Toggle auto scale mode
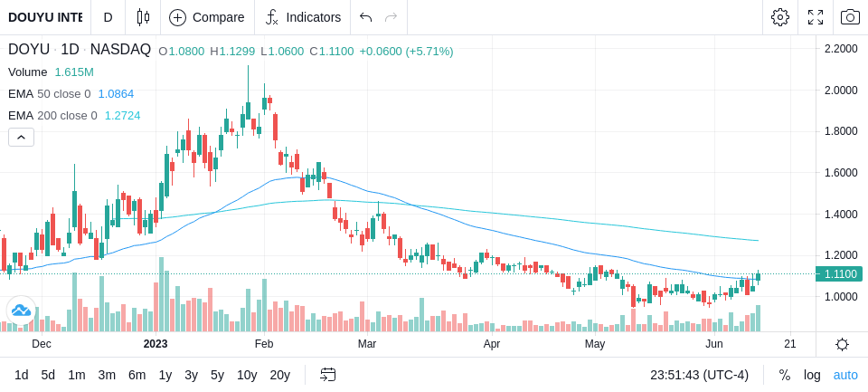 point(845,375)
